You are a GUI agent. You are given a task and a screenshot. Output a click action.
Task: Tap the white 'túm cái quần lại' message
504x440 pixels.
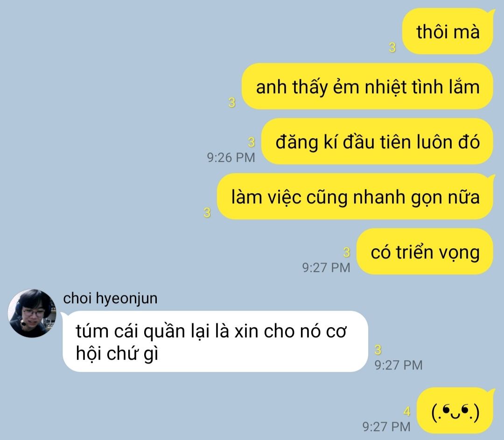(215, 342)
